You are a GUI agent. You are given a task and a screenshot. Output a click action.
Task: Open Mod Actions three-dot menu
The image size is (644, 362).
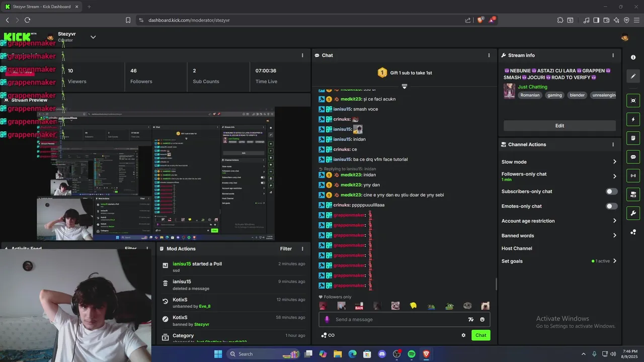(302, 249)
